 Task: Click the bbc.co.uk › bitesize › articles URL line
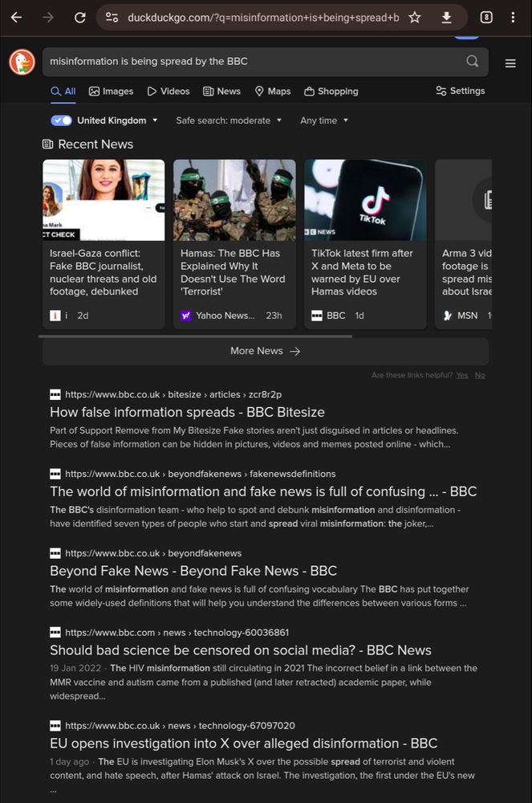[x=173, y=394]
